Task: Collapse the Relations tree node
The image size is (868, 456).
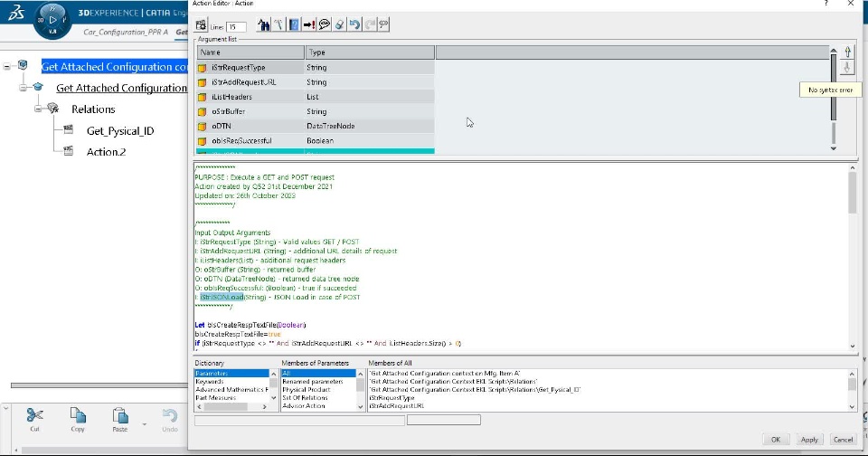Action: (38, 109)
